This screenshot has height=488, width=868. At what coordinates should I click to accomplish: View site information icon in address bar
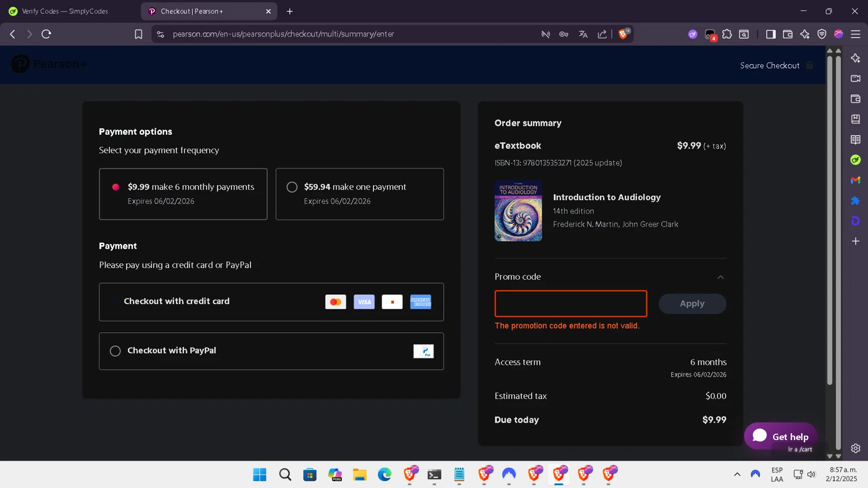(x=160, y=34)
